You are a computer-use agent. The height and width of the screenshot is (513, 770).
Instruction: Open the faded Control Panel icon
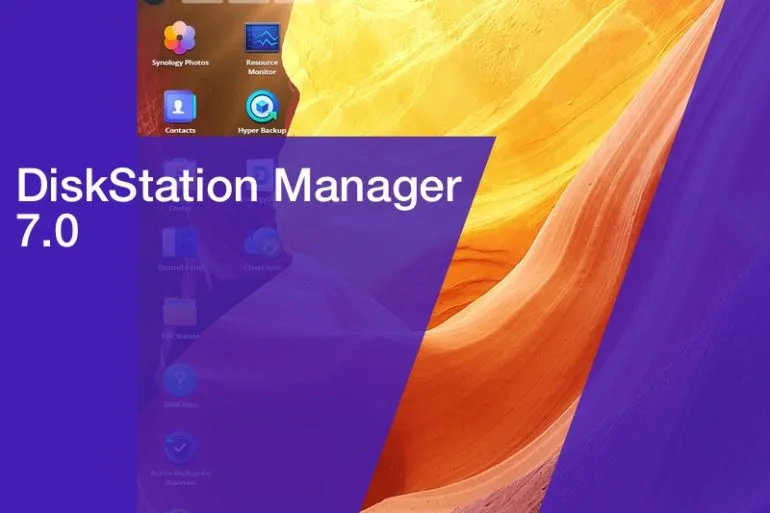click(180, 243)
